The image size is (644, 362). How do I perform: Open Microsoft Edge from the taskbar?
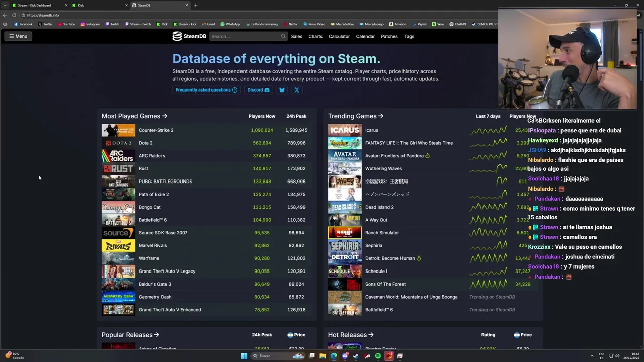click(x=334, y=356)
